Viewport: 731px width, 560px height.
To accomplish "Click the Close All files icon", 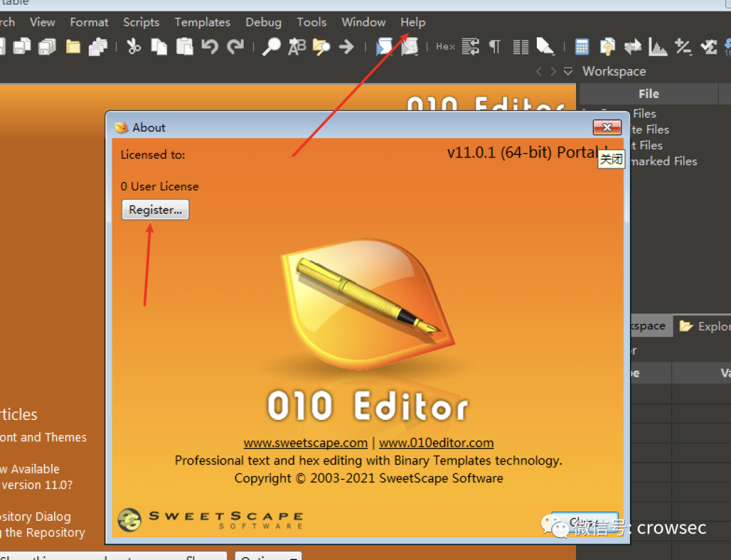I will (x=98, y=47).
